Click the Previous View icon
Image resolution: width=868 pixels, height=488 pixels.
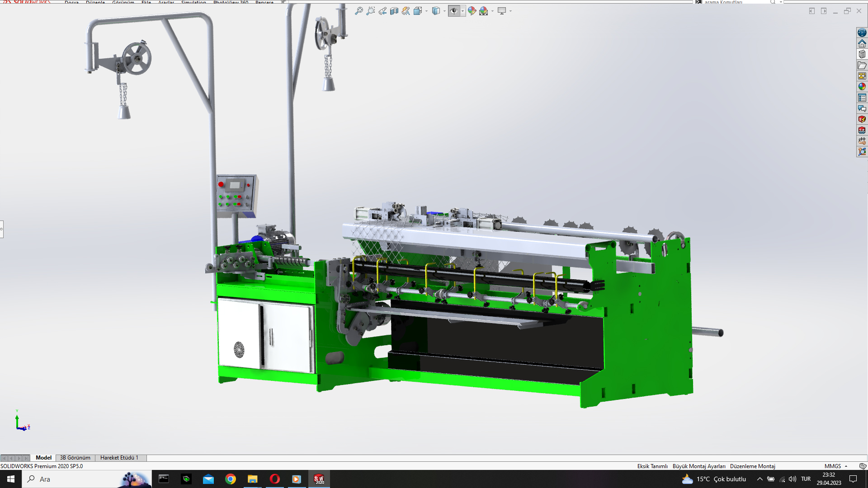382,11
